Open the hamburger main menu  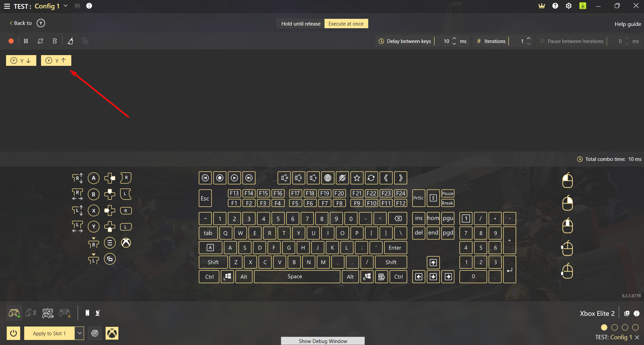(x=7, y=6)
